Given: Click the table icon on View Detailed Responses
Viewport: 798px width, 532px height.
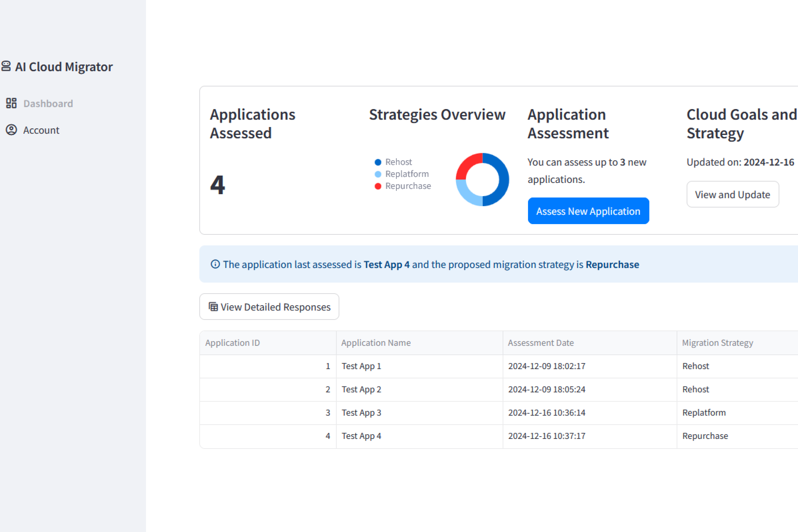Looking at the screenshot, I should pyautogui.click(x=213, y=307).
